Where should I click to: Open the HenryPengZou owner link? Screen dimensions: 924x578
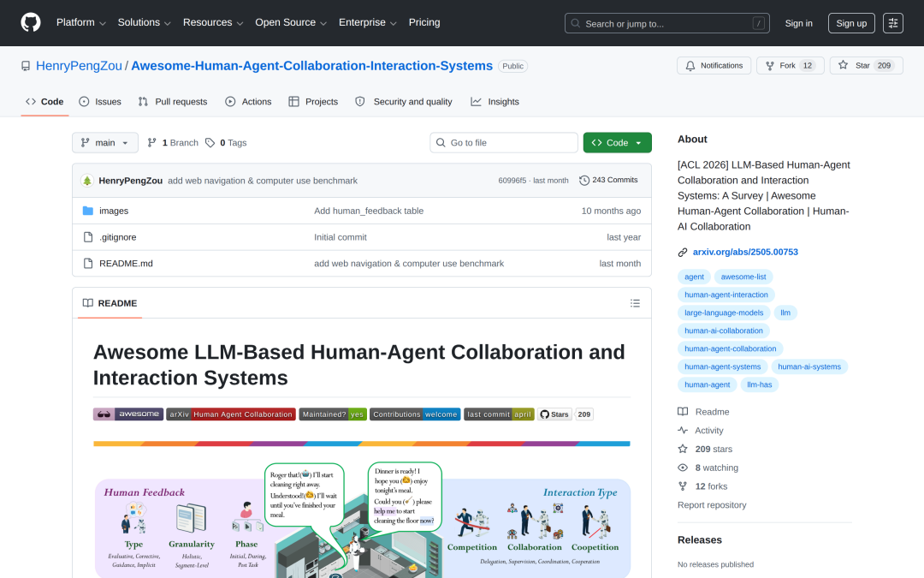point(79,66)
